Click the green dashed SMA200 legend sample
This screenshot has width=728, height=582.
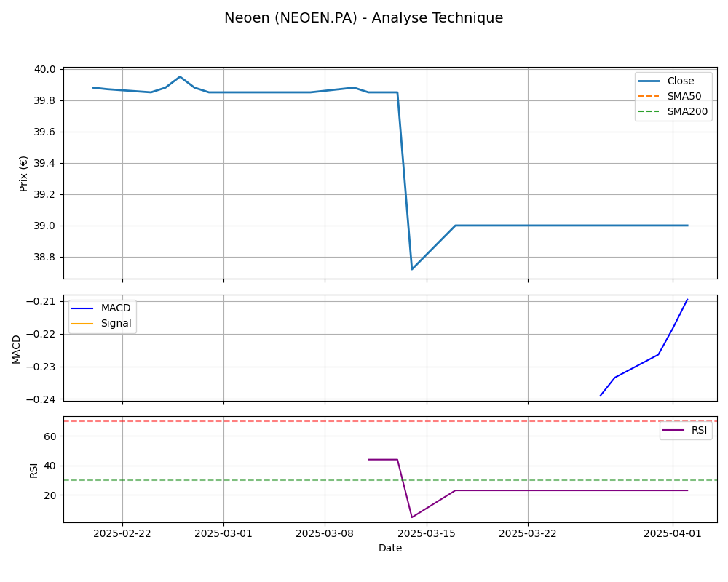point(649,112)
